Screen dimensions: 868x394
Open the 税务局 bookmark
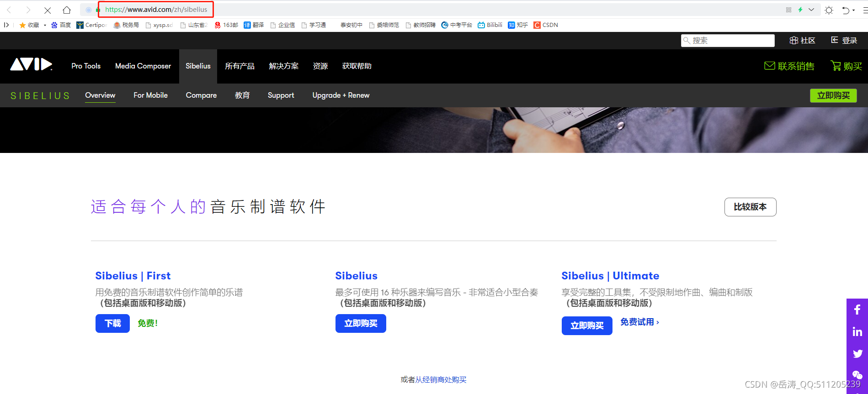tap(127, 25)
